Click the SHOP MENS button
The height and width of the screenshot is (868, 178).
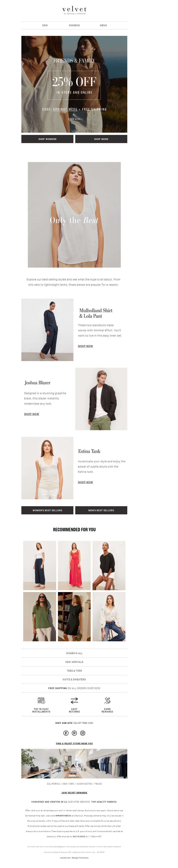[101, 139]
